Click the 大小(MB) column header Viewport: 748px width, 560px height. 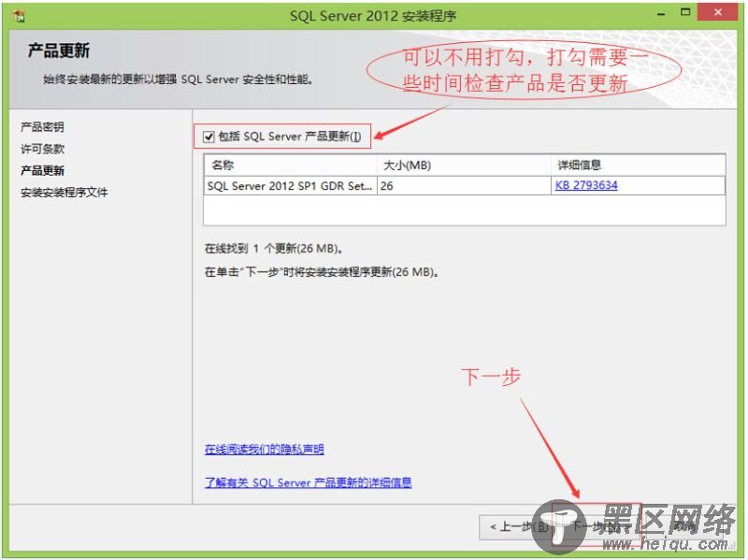pos(464,165)
